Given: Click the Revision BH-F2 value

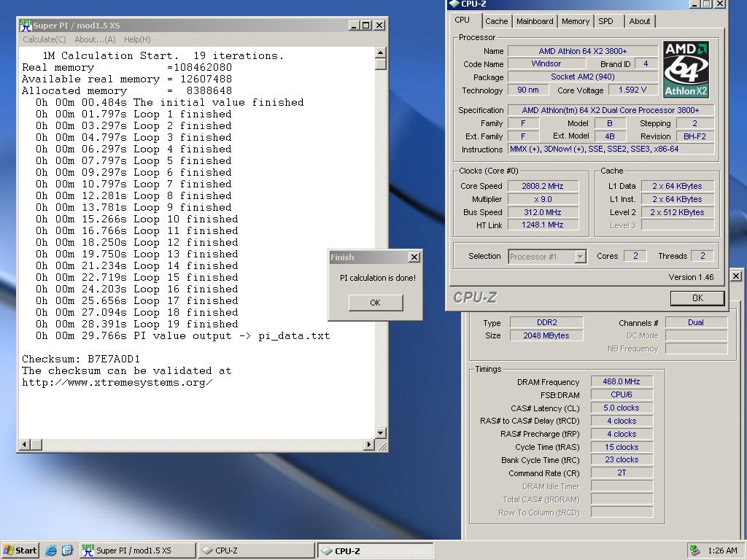Looking at the screenshot, I should (694, 136).
